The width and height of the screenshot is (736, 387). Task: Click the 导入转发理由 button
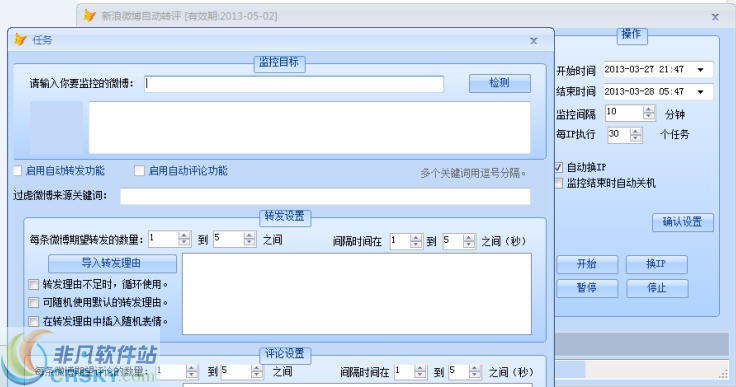[x=112, y=263]
